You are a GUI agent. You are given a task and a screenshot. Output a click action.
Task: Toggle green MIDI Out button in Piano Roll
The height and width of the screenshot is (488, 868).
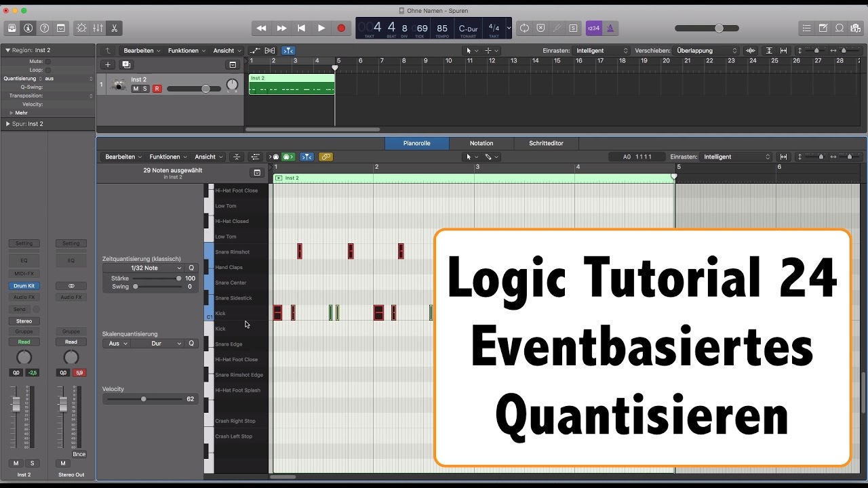click(x=288, y=157)
